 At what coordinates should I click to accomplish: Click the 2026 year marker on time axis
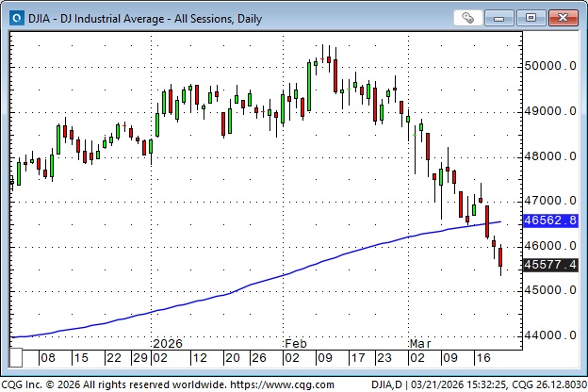coord(168,344)
